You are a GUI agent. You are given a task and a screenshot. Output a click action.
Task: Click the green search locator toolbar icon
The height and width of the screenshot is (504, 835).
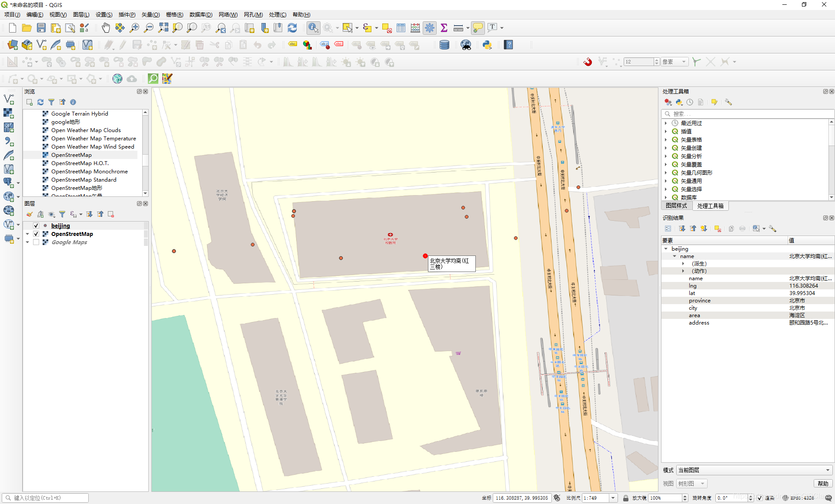153,79
